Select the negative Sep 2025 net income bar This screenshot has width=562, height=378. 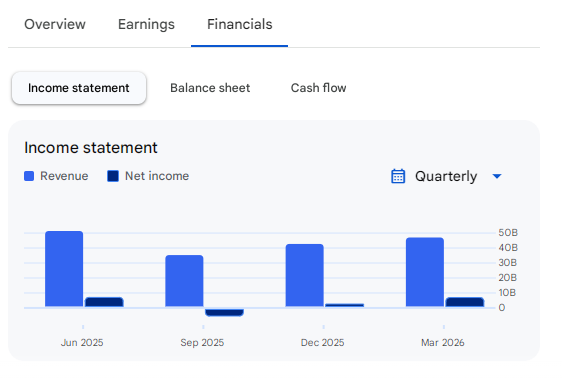tap(224, 312)
